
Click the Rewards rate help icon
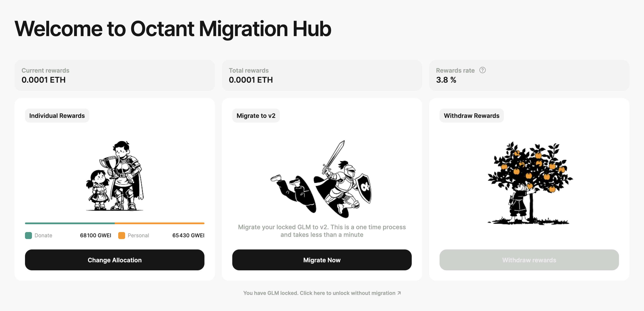(482, 70)
